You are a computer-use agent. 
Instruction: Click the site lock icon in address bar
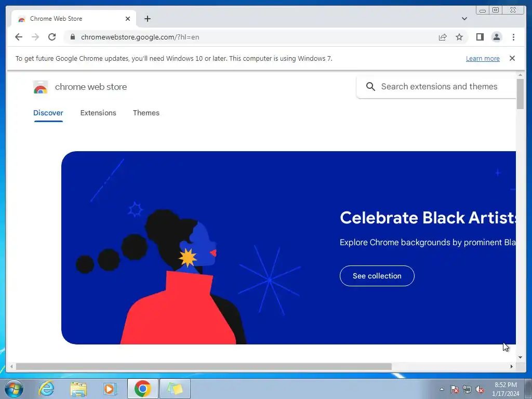point(73,37)
